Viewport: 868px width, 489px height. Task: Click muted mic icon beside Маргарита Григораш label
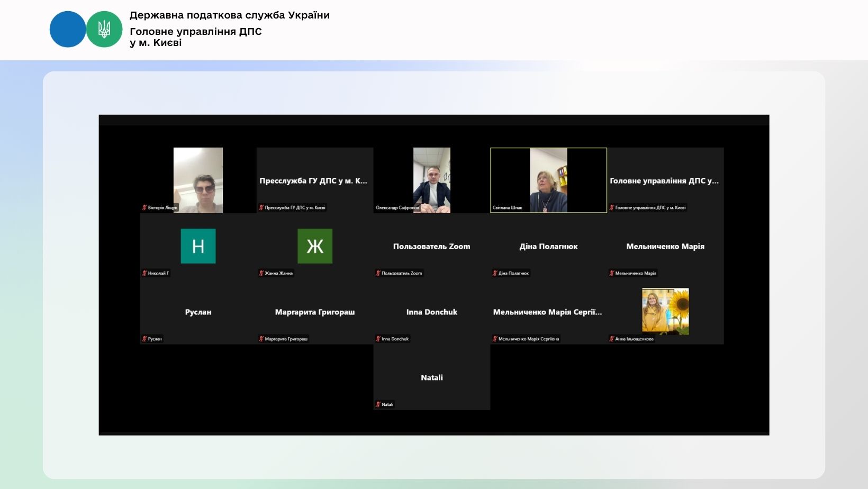261,339
